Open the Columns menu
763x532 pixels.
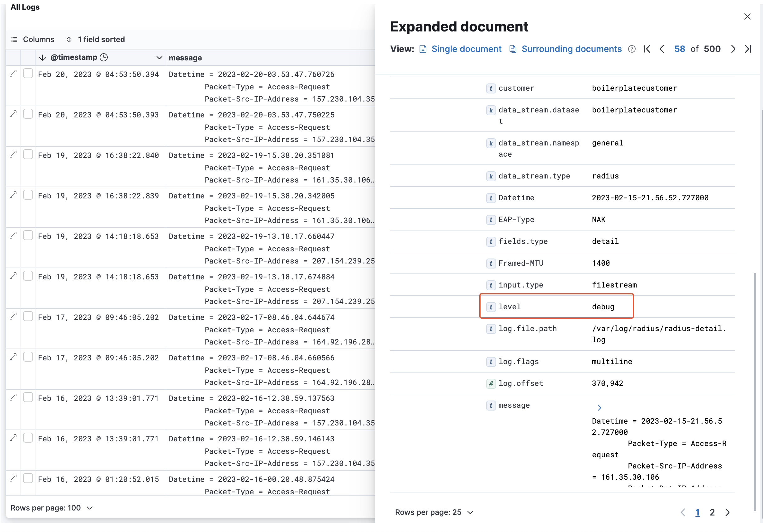[33, 40]
